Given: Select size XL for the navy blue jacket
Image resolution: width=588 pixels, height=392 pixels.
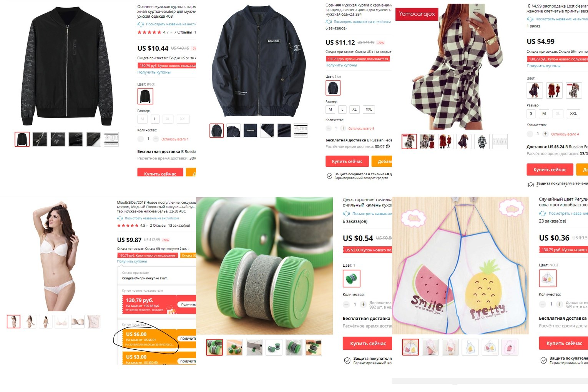Looking at the screenshot, I should tap(354, 110).
